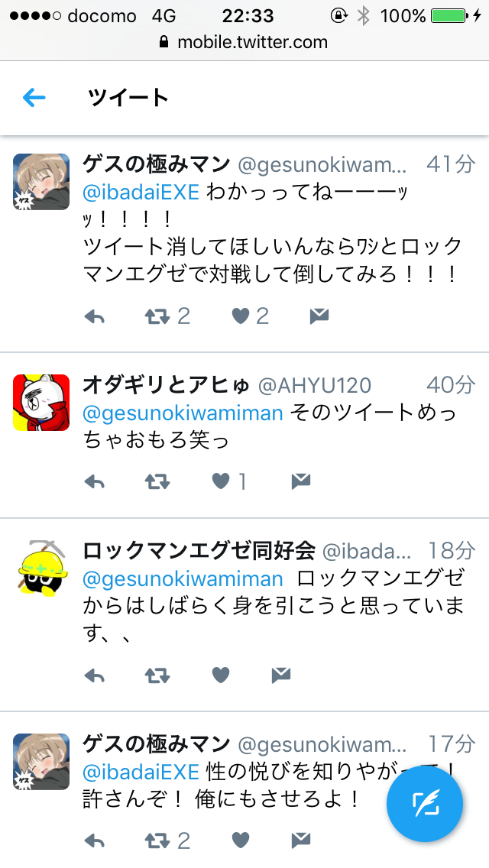Retweet the ロックマンエグゼ同好会 tweet

coord(157,675)
